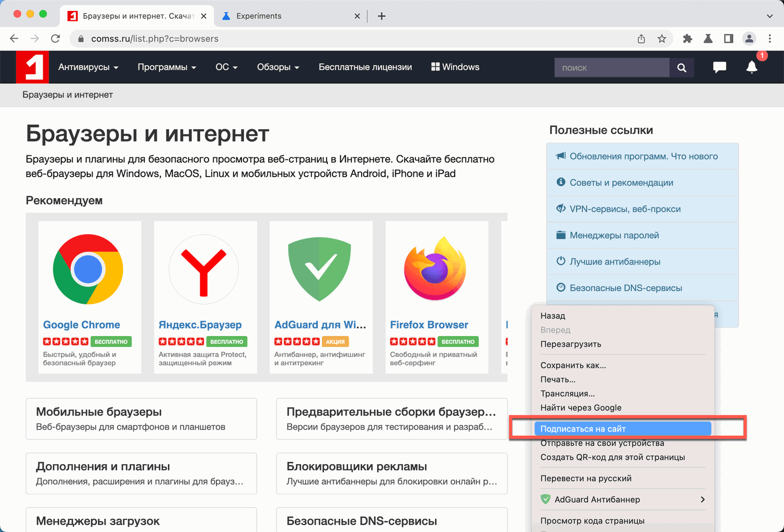Expand the ОС dropdown menu
The height and width of the screenshot is (532, 784).
click(x=226, y=67)
